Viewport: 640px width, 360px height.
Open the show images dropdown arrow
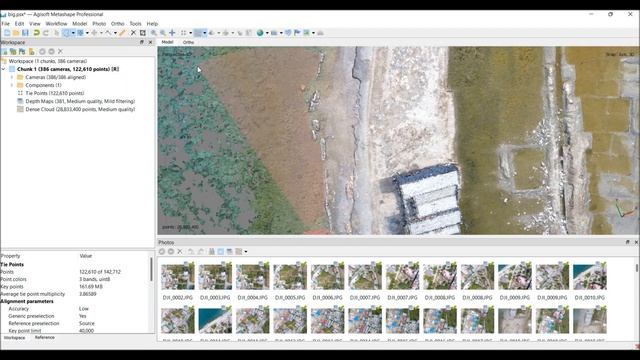(x=313, y=33)
